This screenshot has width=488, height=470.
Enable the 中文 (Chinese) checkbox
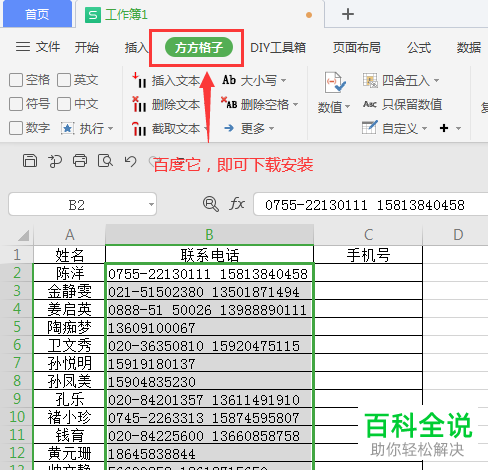(x=64, y=104)
